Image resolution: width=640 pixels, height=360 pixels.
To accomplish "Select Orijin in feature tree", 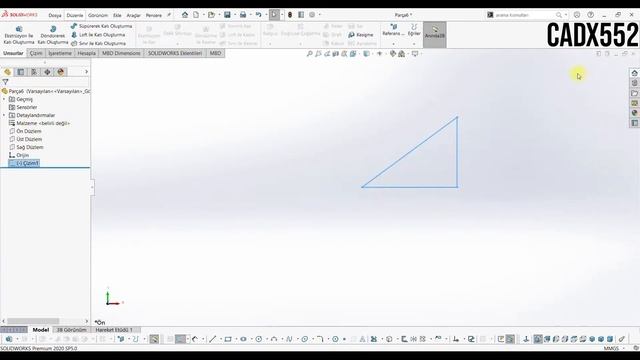I will [x=19, y=155].
